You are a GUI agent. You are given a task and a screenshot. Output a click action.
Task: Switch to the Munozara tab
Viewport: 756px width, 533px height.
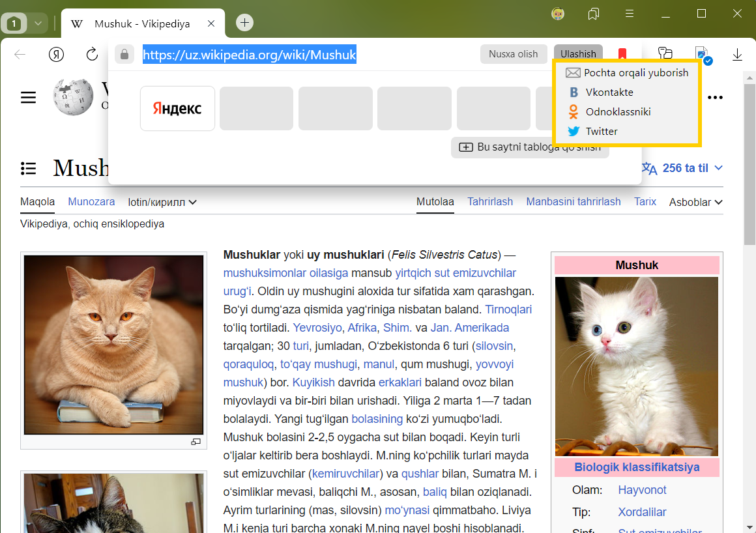click(91, 202)
